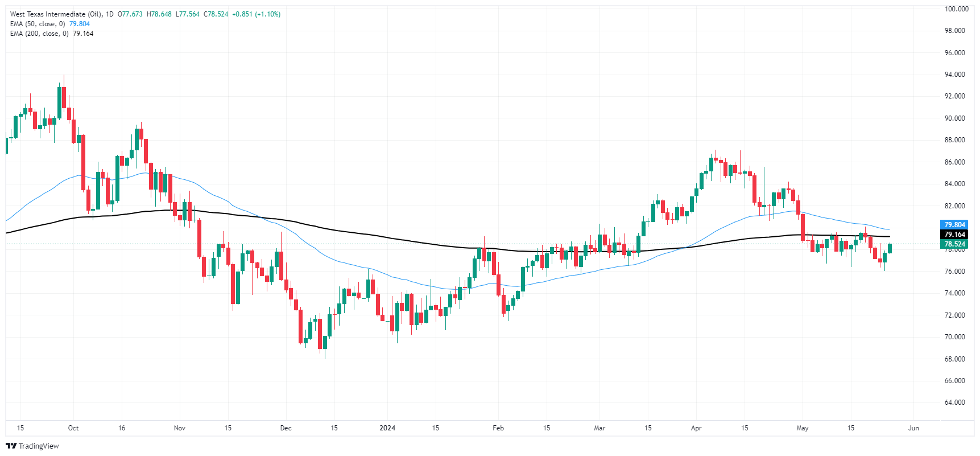The width and height of the screenshot is (980, 456).
Task: Select the EMA (200, close, 0) legend
Action: (39, 34)
